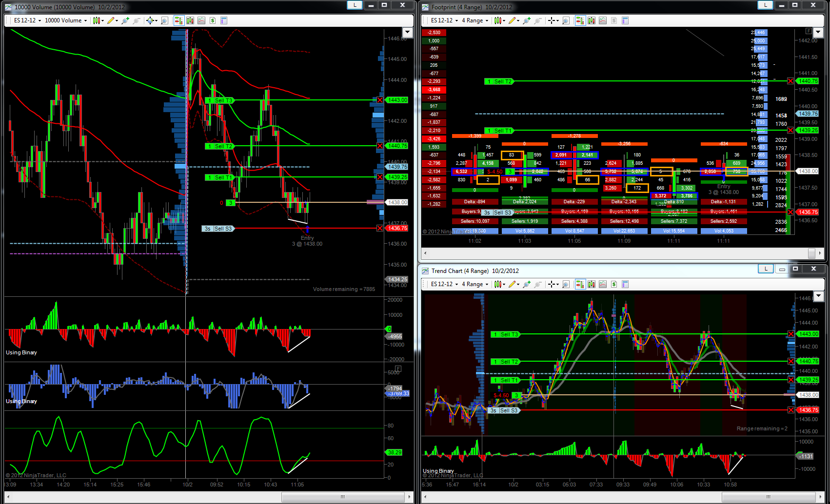Click the 1439.75 price marker in Footprint chart
The height and width of the screenshot is (504, 830).
click(808, 114)
